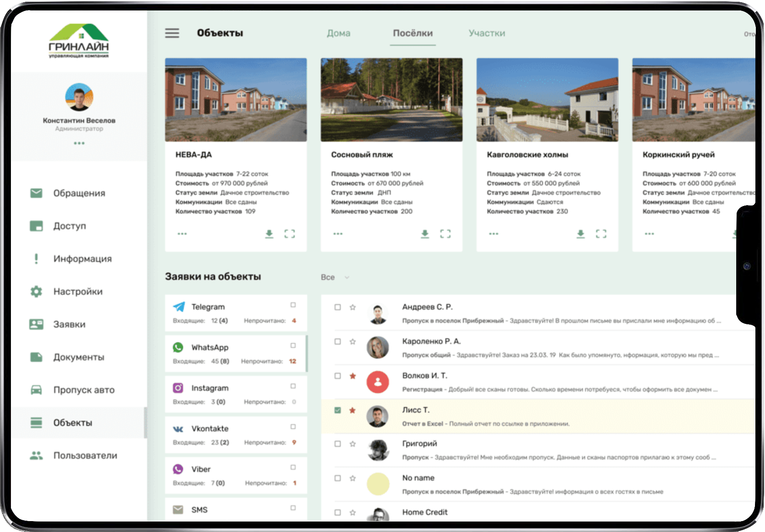This screenshot has height=532, width=765.
Task: Expand Сосновый пляж card to fullscreen
Action: pos(445,234)
